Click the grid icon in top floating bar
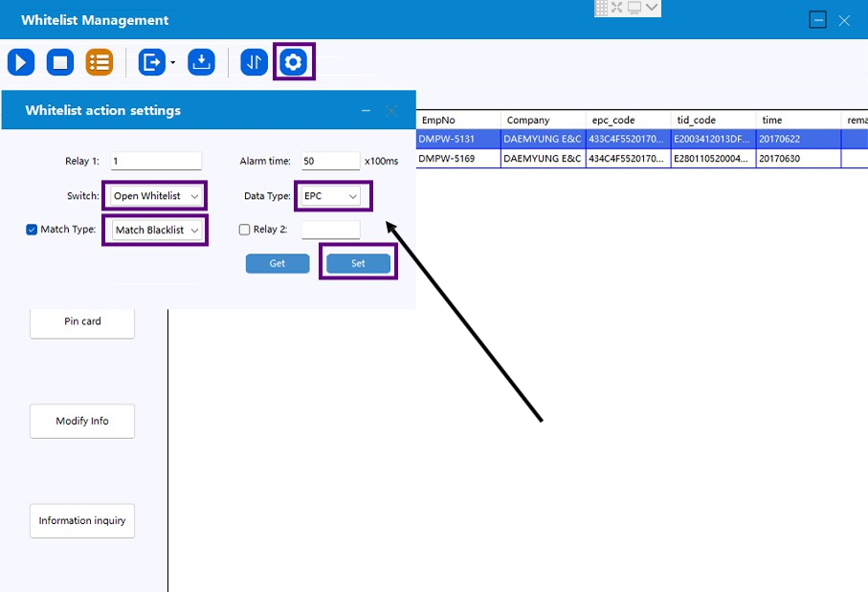The image size is (868, 592). click(601, 8)
